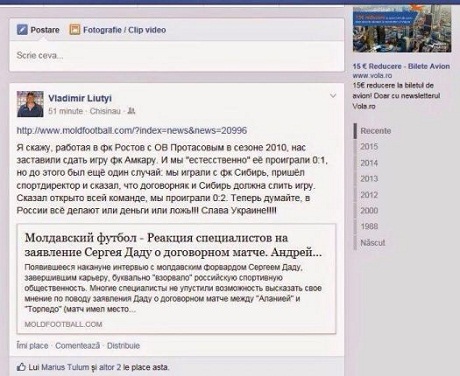
Task: Open the post options chevron
Action: (x=333, y=96)
